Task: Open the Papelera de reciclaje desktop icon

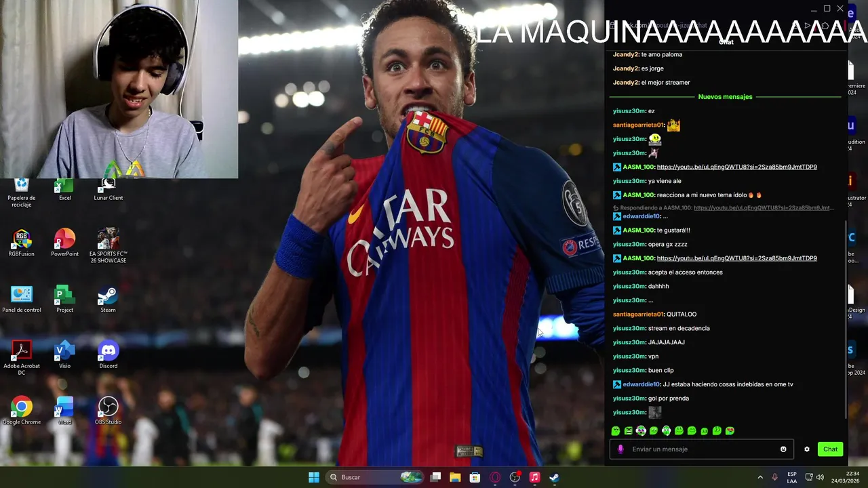Action: pos(21,193)
